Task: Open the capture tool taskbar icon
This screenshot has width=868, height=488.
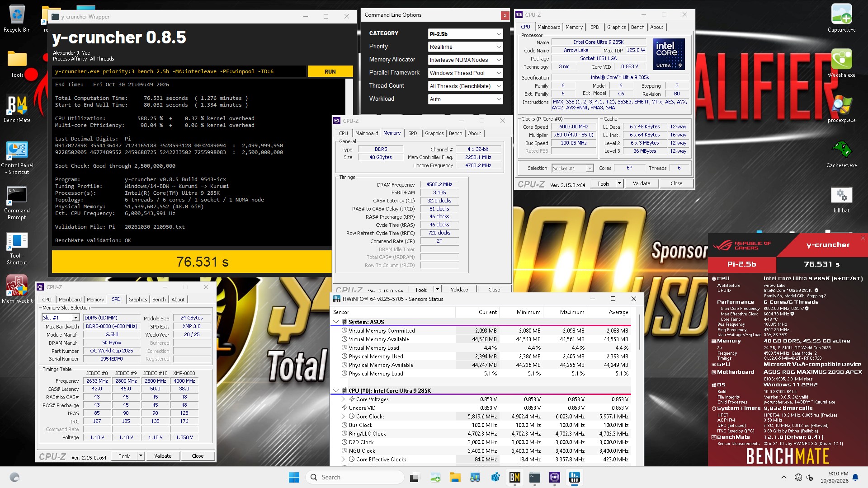Action: tap(435, 477)
